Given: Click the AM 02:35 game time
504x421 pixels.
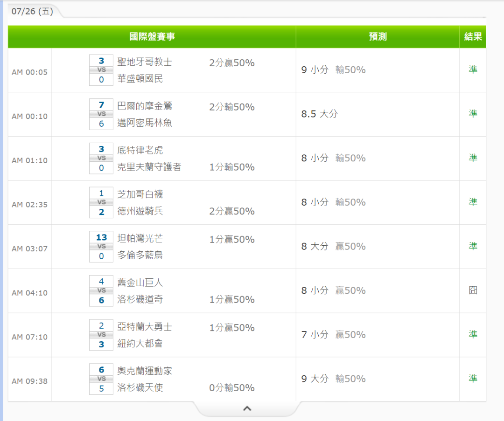Looking at the screenshot, I should tap(29, 205).
